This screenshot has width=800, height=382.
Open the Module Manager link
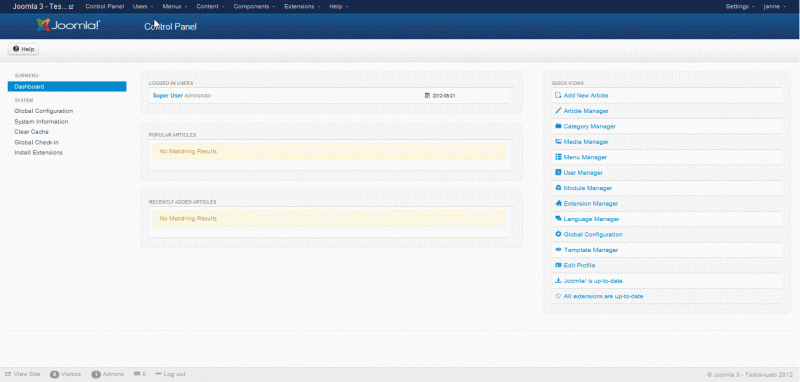[588, 188]
